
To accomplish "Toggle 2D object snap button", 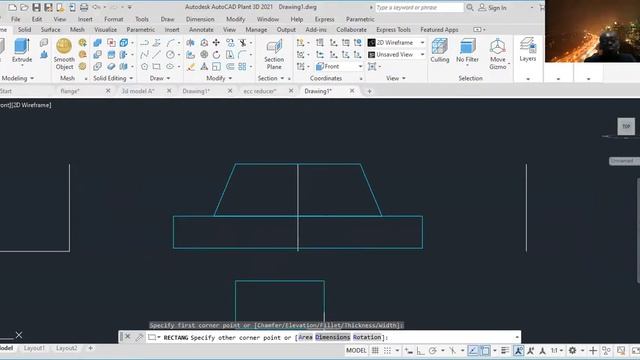I will coord(485,350).
